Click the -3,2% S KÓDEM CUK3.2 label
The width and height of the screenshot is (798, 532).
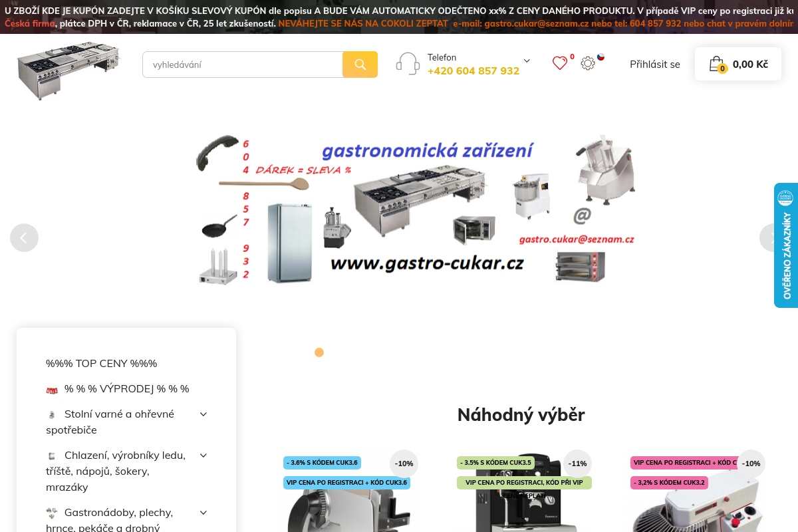[x=669, y=483]
